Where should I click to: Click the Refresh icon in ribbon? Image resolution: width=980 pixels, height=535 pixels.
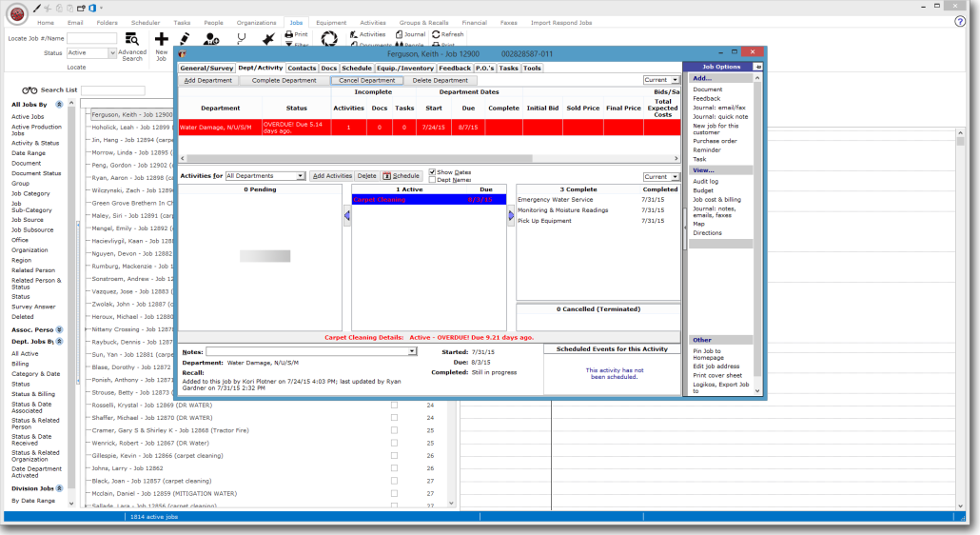click(437, 34)
